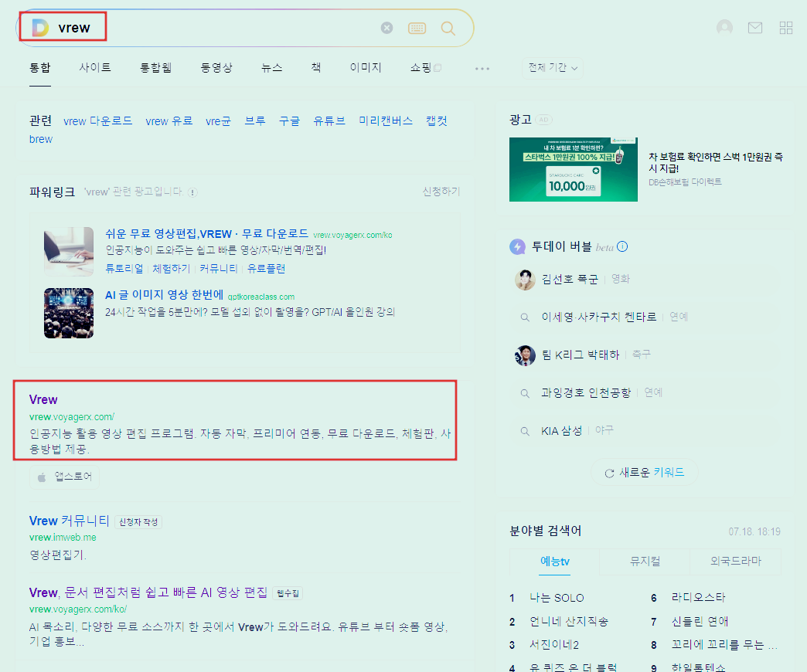Open the 체험하기 sublink
This screenshot has height=672, width=807.
(172, 268)
